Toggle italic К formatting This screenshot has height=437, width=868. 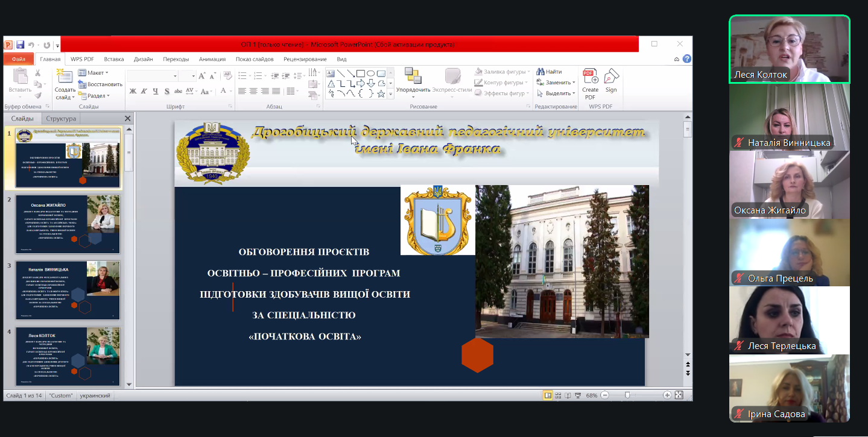click(144, 92)
